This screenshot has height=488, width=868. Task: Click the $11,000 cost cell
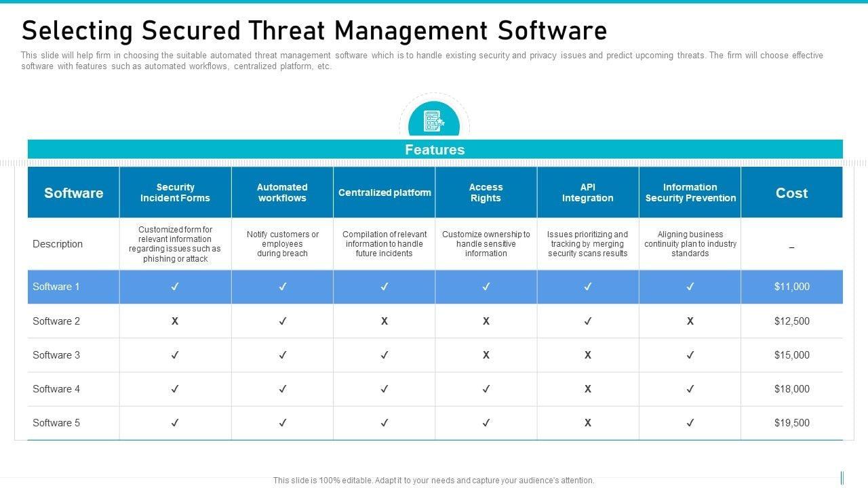point(792,287)
